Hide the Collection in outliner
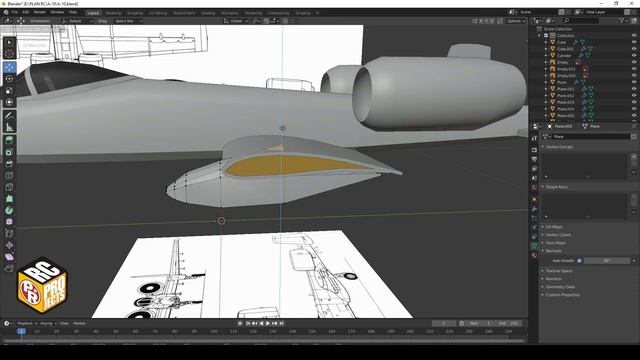Viewport: 640px width, 360px height. [634, 36]
